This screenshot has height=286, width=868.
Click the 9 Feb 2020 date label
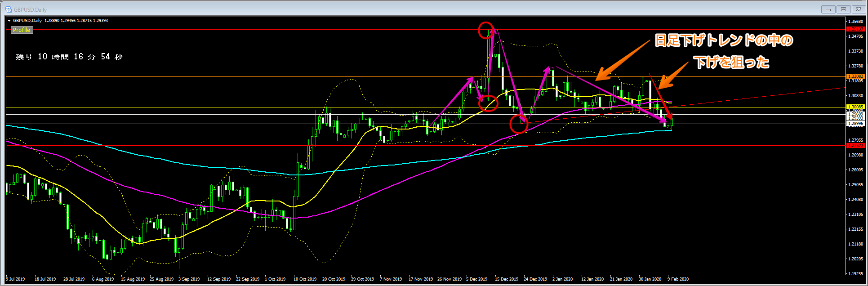tap(679, 279)
